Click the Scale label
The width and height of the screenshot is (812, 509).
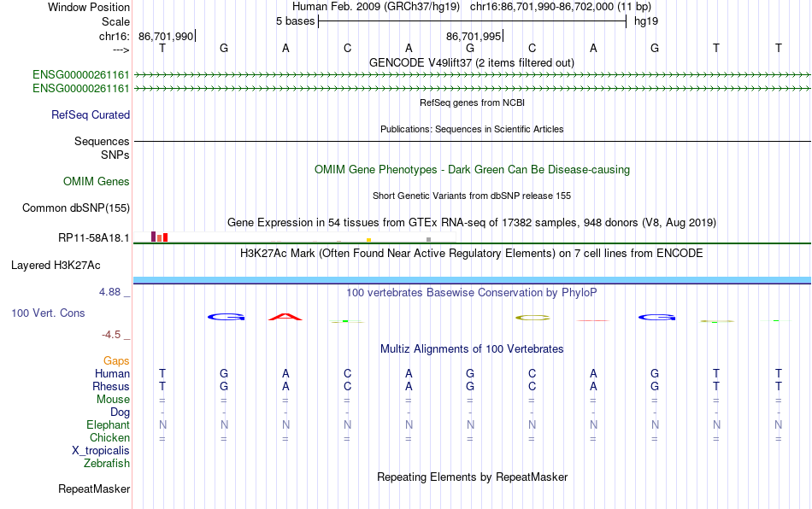[115, 21]
